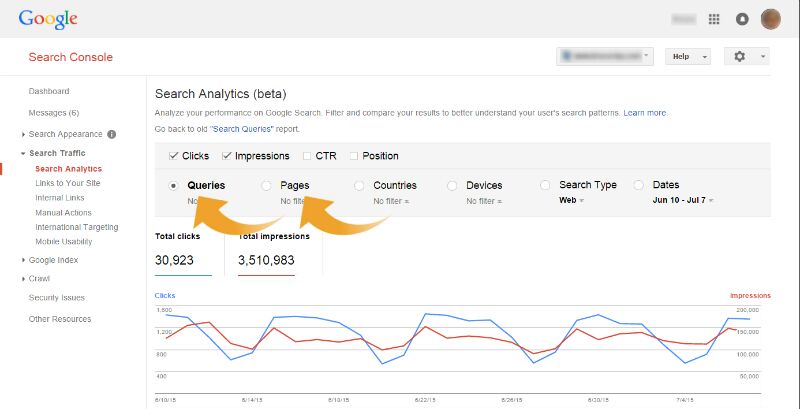Click the settings gear icon

(x=740, y=57)
